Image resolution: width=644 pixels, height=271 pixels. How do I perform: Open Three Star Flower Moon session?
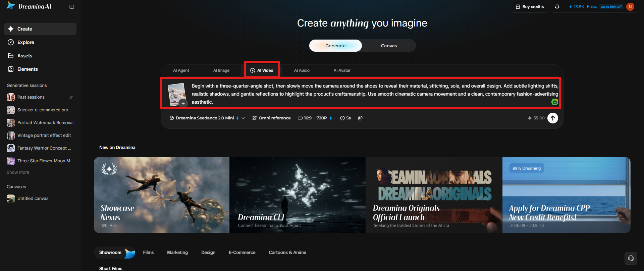pos(40,161)
